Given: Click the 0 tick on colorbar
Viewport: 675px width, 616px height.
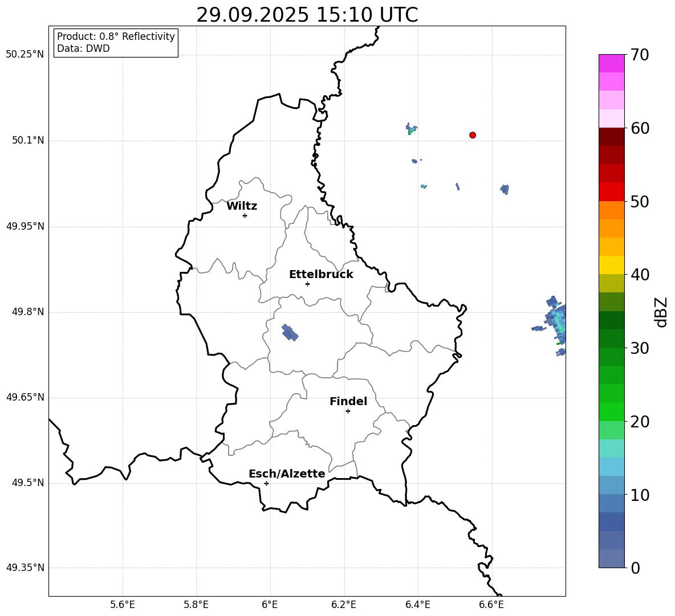Looking at the screenshot, I should coord(635,568).
